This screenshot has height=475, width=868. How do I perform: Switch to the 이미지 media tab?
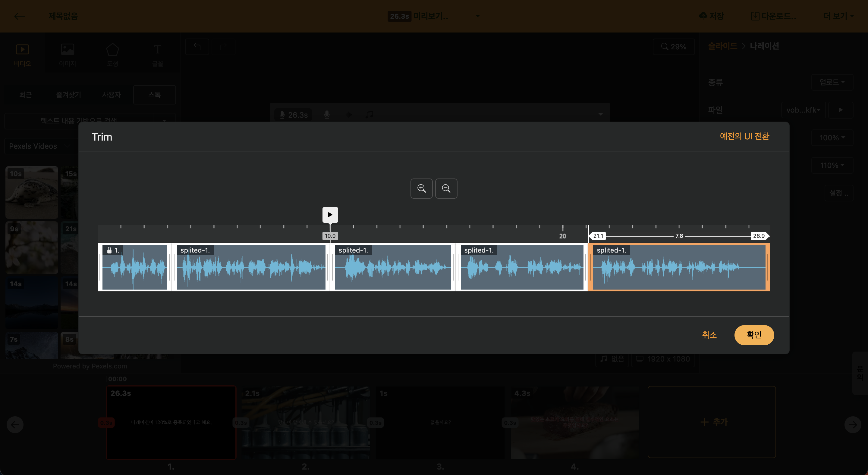[68, 54]
